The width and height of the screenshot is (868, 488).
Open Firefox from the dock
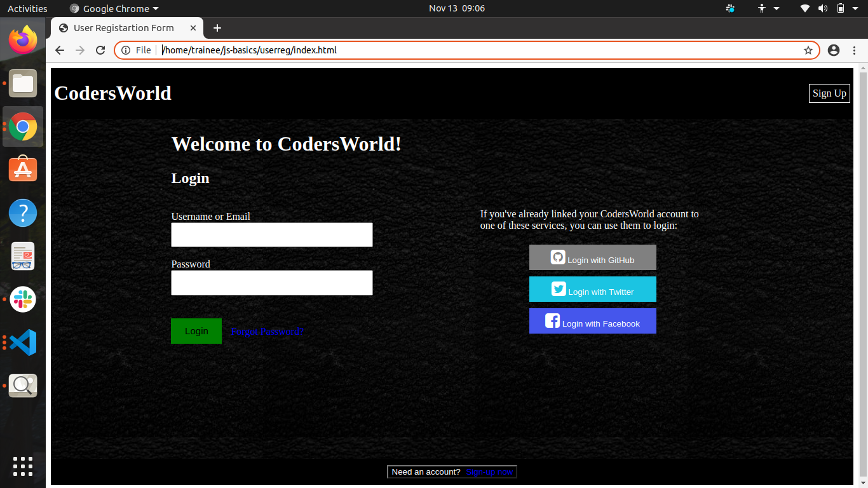[x=23, y=40]
